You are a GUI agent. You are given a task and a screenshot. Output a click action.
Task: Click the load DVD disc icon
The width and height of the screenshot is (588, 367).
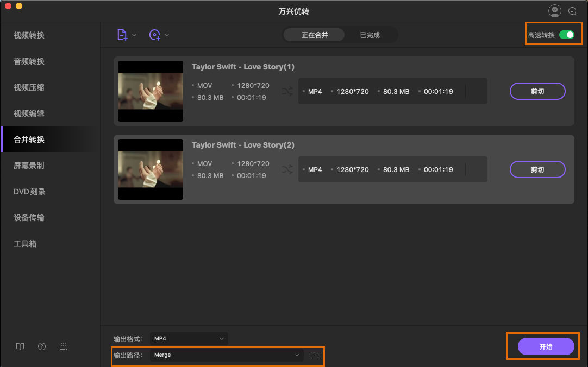click(155, 35)
